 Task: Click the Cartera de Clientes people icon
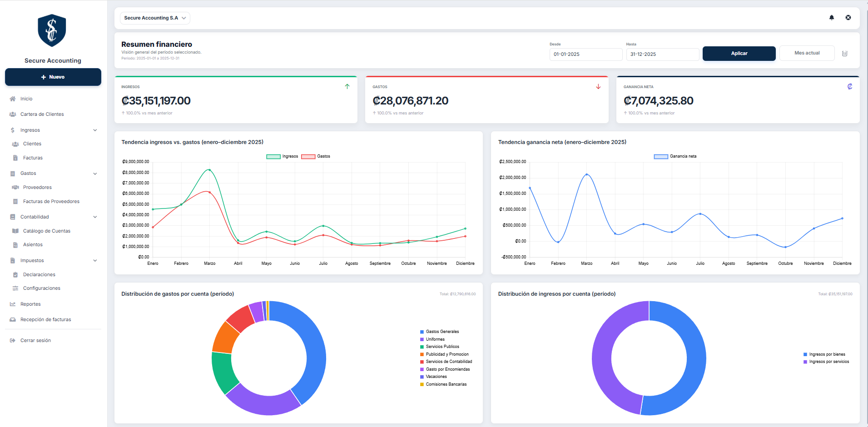tap(13, 114)
